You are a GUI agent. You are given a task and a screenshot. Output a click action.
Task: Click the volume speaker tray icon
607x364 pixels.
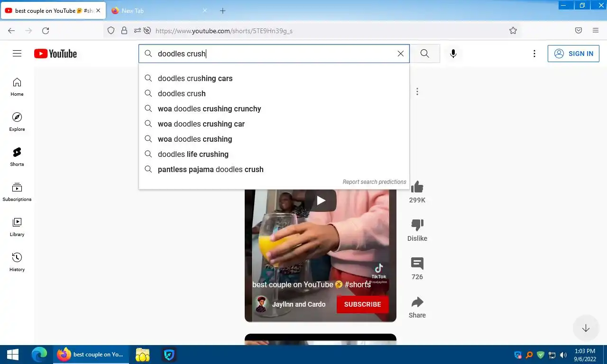click(563, 355)
